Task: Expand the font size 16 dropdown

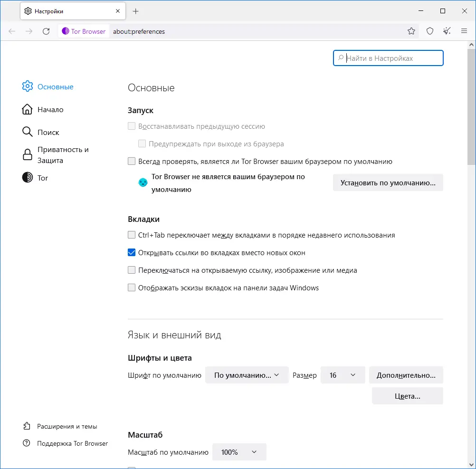Action: coord(343,375)
